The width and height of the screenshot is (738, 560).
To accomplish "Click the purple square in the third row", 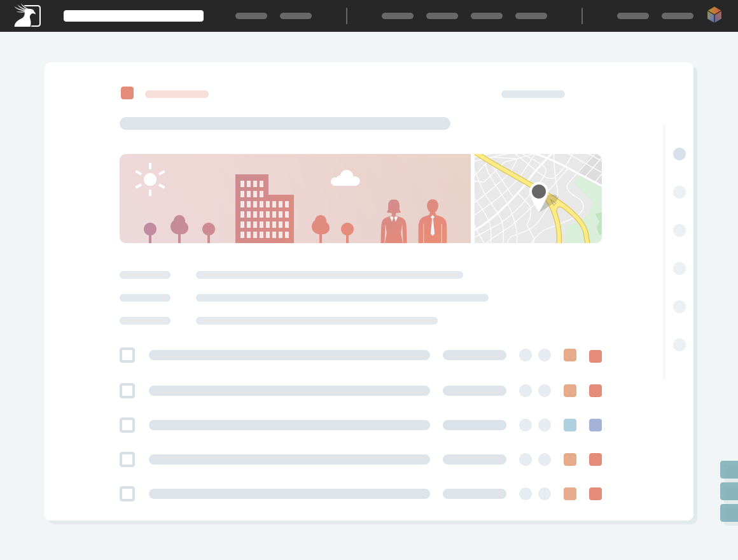I will (x=595, y=425).
